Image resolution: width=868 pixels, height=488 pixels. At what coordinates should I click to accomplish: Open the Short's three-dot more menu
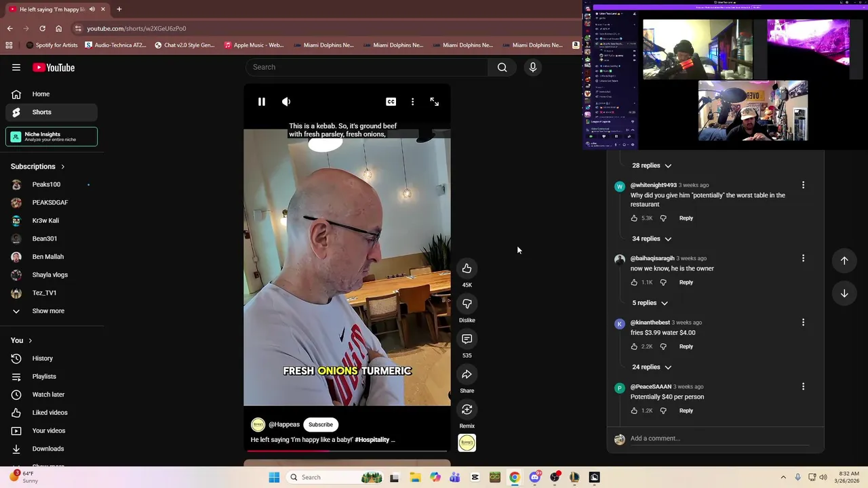(412, 102)
